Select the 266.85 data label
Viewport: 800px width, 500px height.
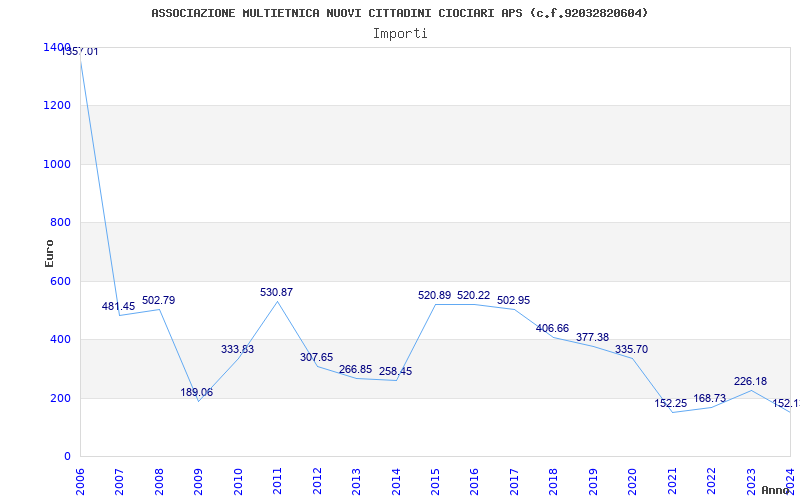(356, 369)
